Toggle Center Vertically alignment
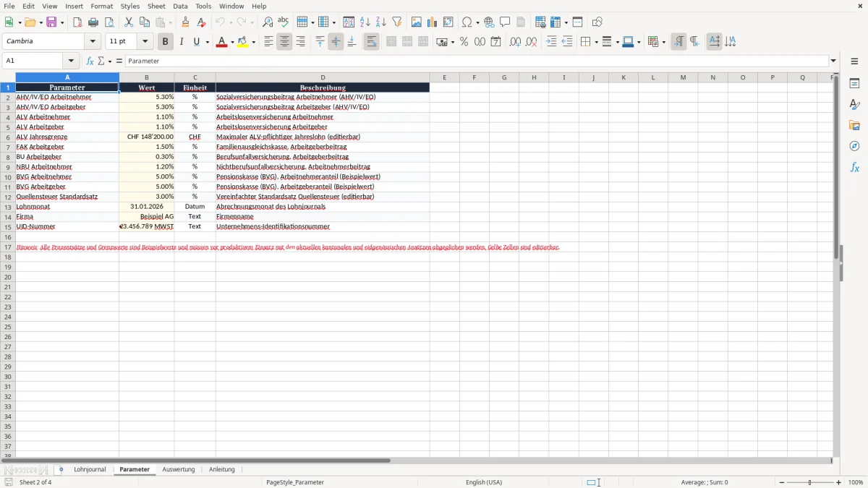This screenshot has height=488, width=868. 336,42
